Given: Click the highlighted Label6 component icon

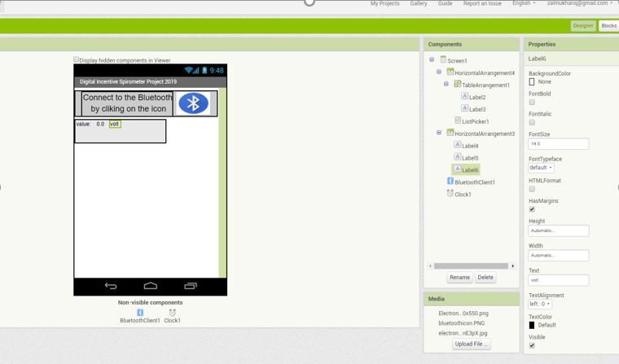Looking at the screenshot, I should click(x=457, y=169).
